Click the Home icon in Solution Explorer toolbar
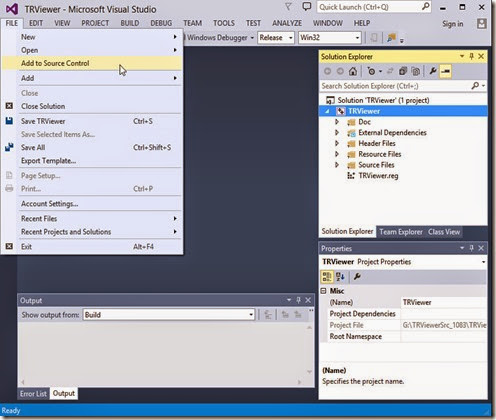Viewport: 496px width, 420px height. 353,71
